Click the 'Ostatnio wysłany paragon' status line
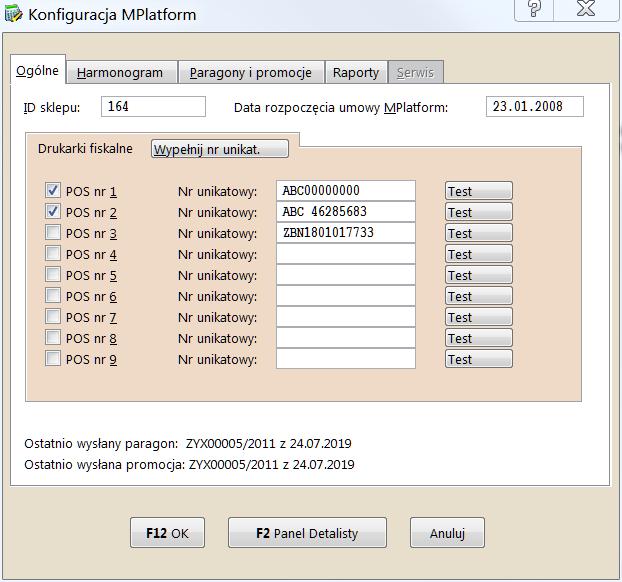622x582 pixels. pyautogui.click(x=188, y=444)
